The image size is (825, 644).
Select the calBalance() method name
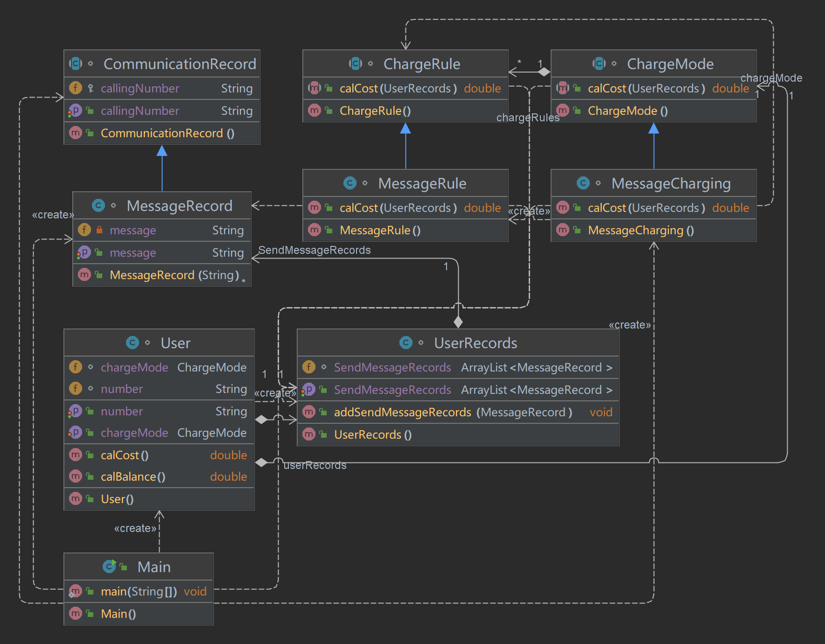[x=133, y=476]
